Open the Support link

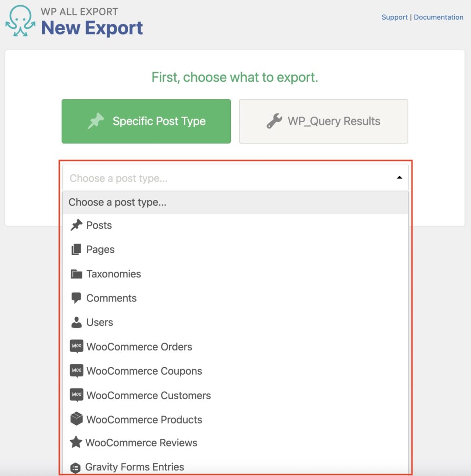[x=394, y=17]
